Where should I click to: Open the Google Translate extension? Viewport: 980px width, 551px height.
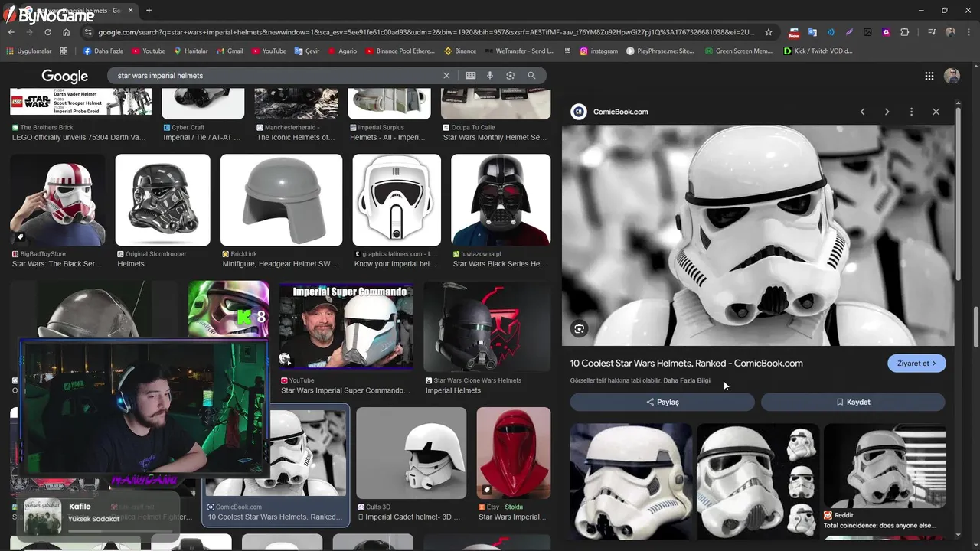coord(812,32)
